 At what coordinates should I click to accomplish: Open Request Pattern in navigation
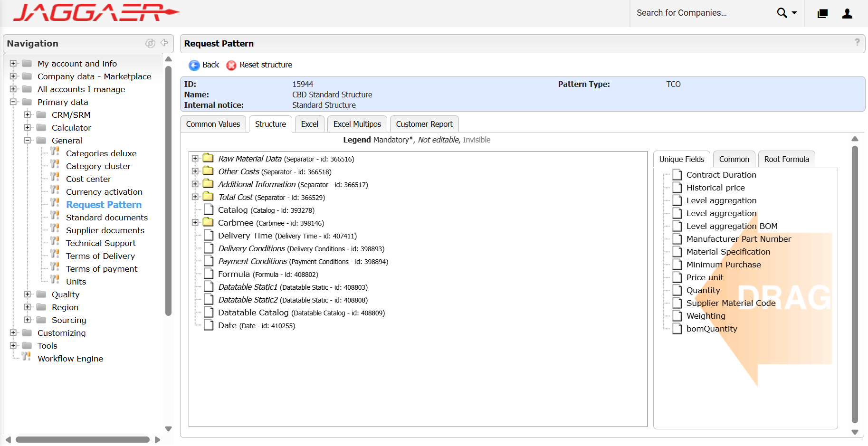tap(104, 205)
